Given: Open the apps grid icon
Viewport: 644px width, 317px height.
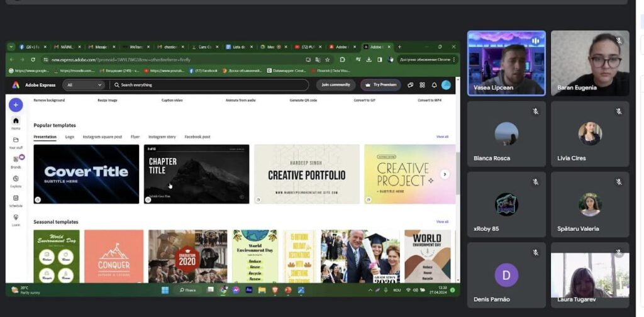Looking at the screenshot, I should [422, 85].
